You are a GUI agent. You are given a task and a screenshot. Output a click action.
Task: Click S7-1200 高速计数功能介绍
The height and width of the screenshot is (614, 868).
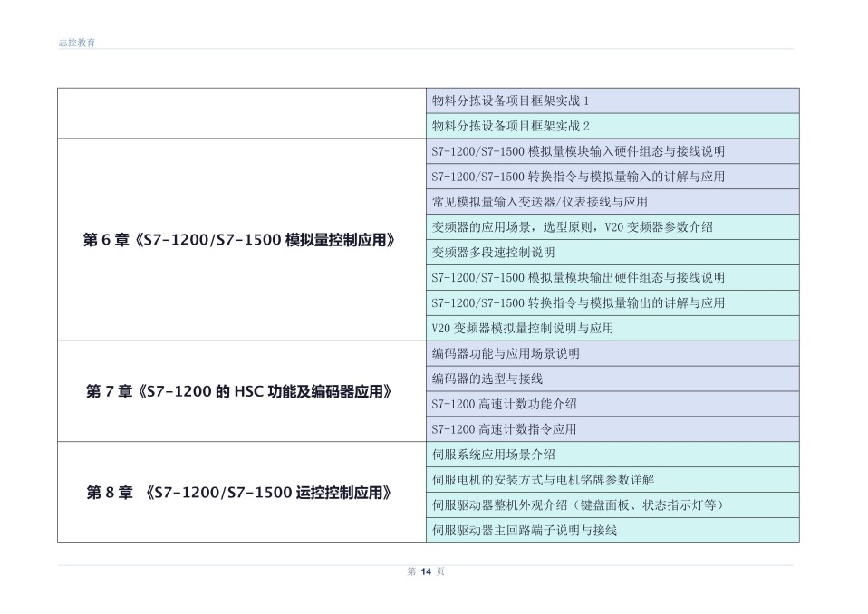[x=612, y=404]
